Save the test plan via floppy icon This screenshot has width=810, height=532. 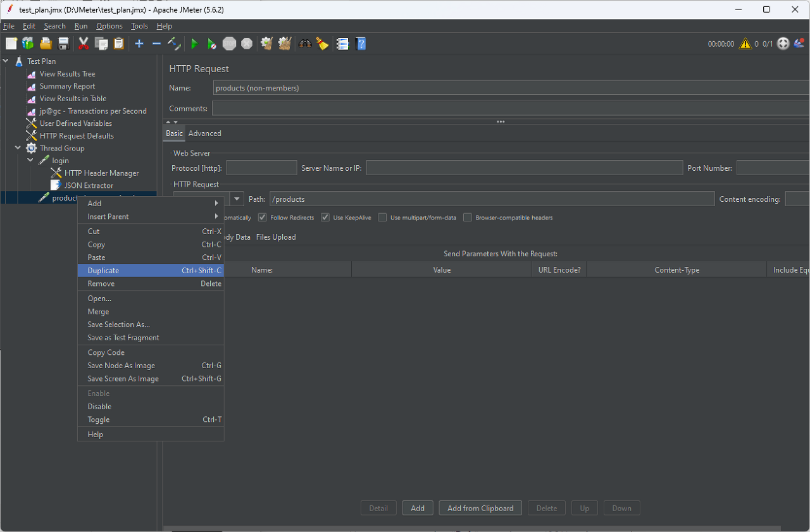63,44
